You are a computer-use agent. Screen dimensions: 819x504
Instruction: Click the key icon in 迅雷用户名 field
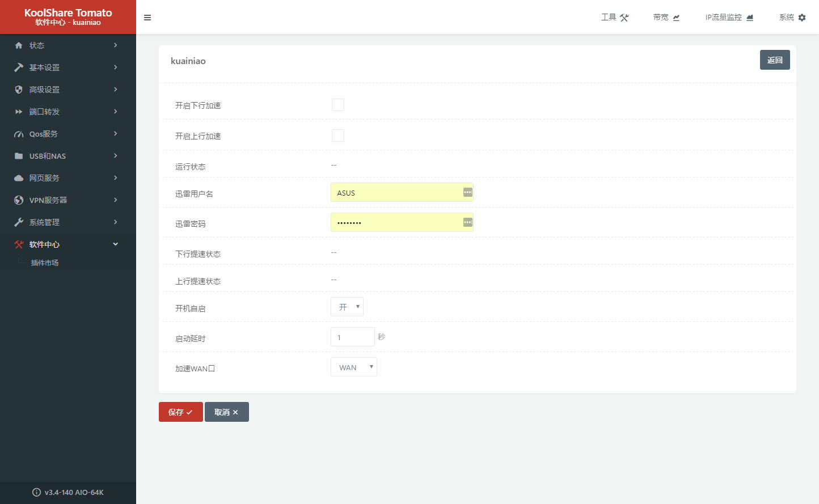point(467,192)
